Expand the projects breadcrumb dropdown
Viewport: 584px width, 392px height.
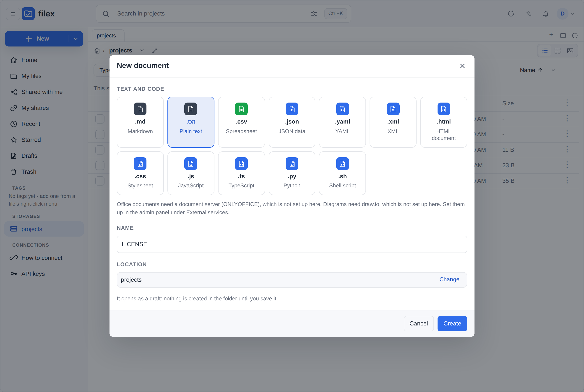click(x=142, y=51)
